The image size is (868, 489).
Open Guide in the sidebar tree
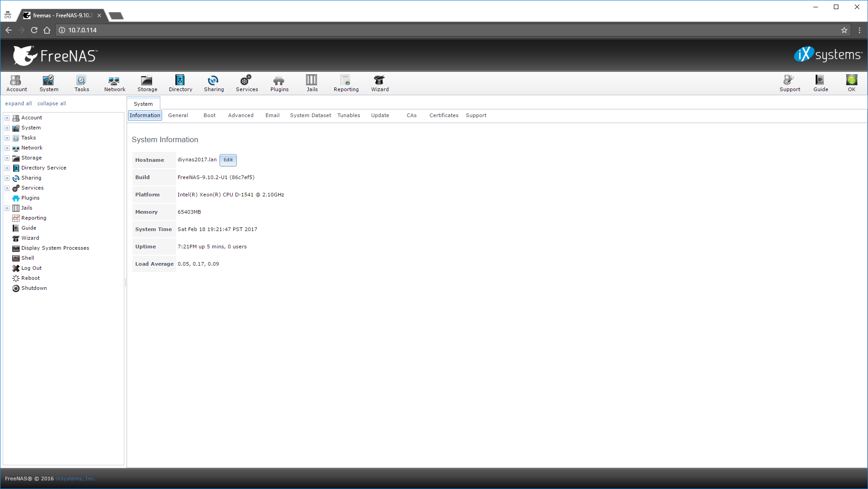pos(29,228)
